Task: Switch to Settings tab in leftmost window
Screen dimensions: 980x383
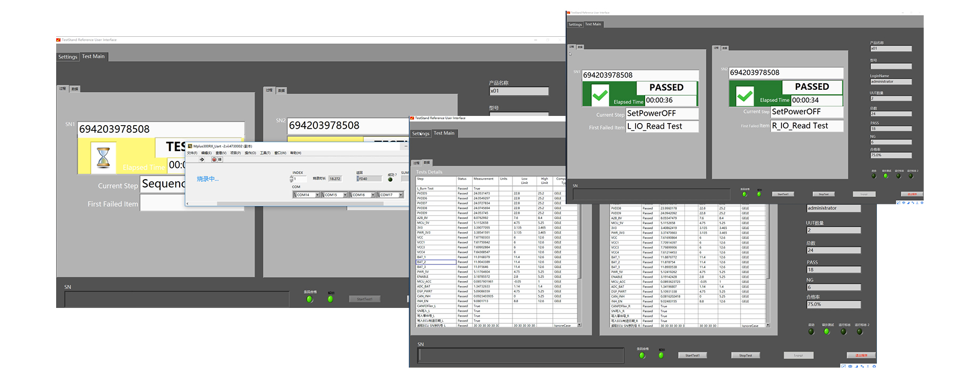Action: point(68,57)
